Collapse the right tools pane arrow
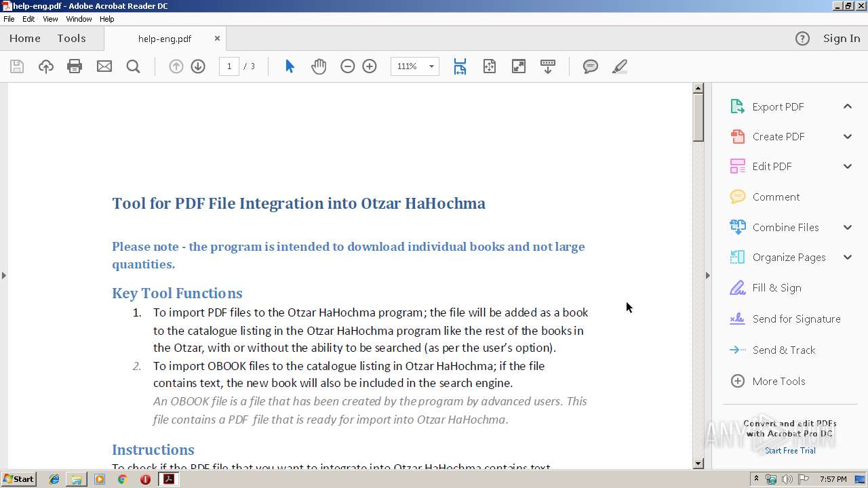 (x=708, y=275)
